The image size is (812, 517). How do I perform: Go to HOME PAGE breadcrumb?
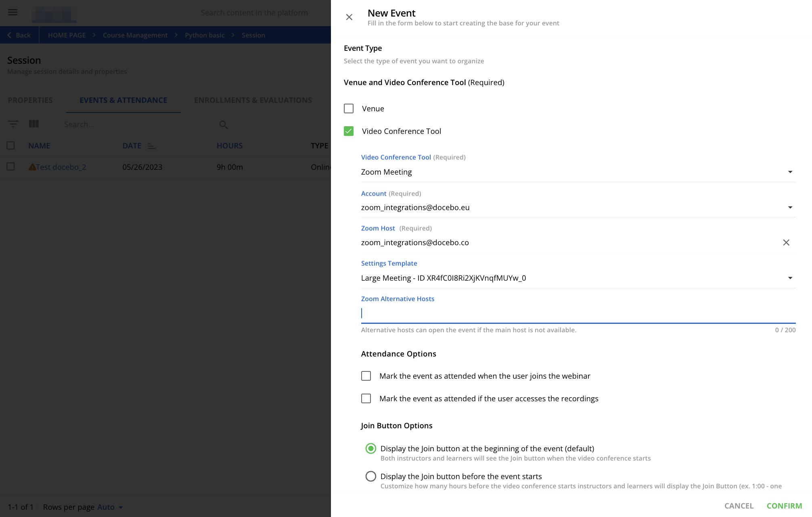(x=67, y=35)
